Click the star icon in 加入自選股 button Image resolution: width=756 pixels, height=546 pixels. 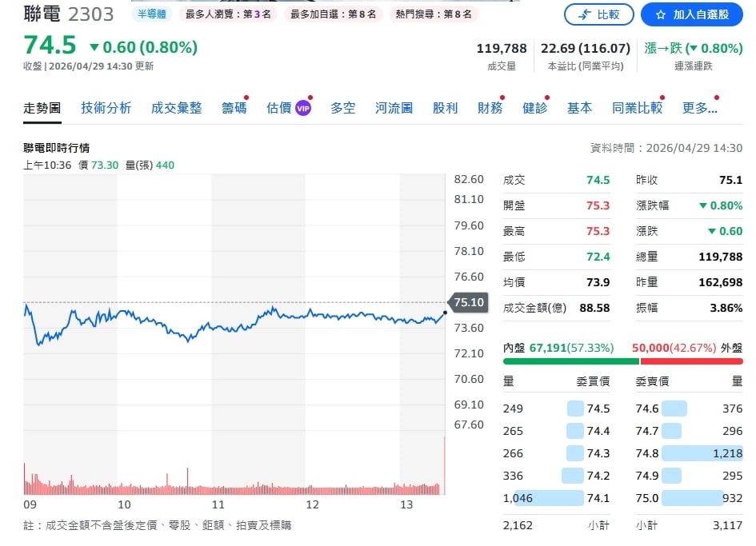(661, 15)
